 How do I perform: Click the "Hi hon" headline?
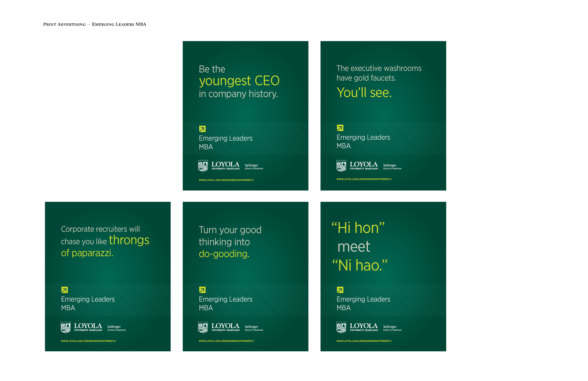click(358, 228)
